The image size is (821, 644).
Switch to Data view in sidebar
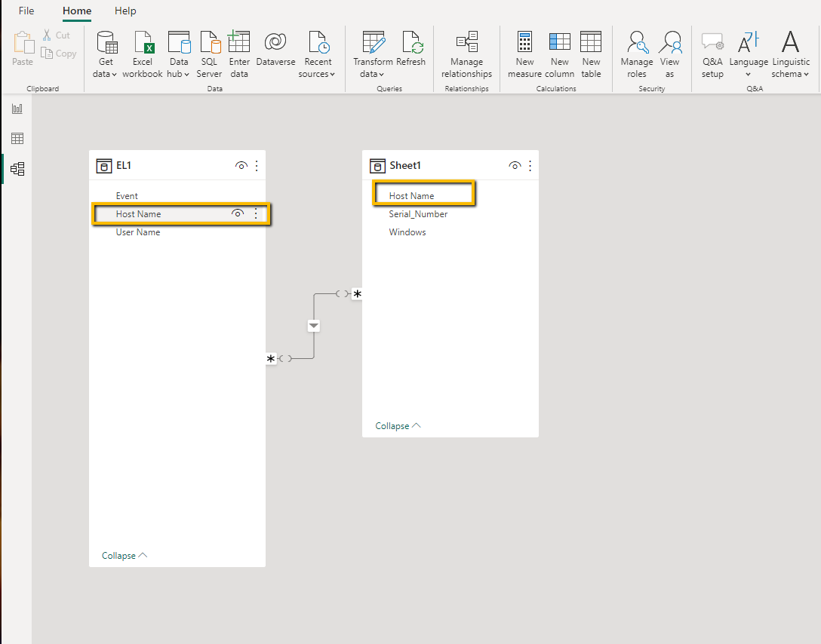click(x=17, y=139)
